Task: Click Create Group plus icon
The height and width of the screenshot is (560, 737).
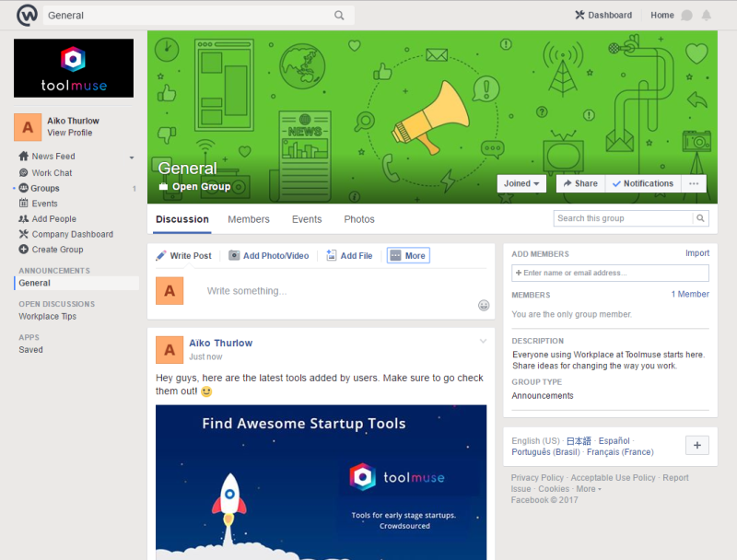Action: [24, 249]
